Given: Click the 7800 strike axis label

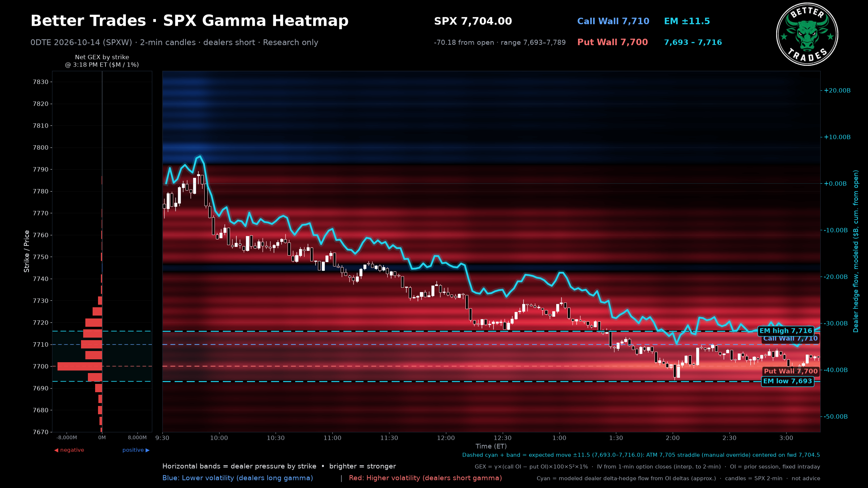Looking at the screenshot, I should pos(40,147).
